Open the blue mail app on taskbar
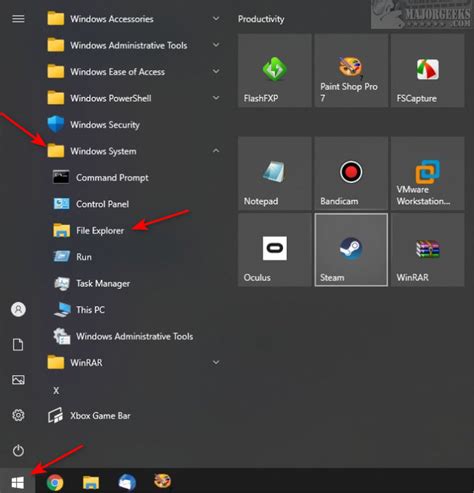 127,482
